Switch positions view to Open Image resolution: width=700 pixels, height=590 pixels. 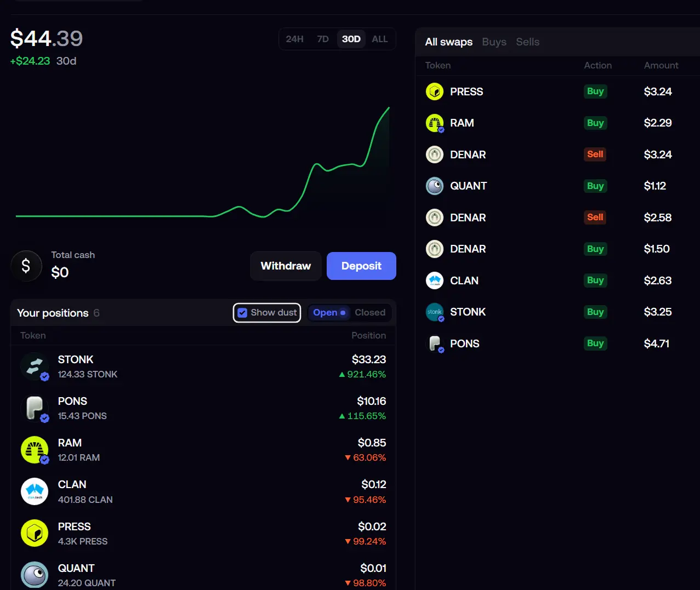(x=329, y=312)
